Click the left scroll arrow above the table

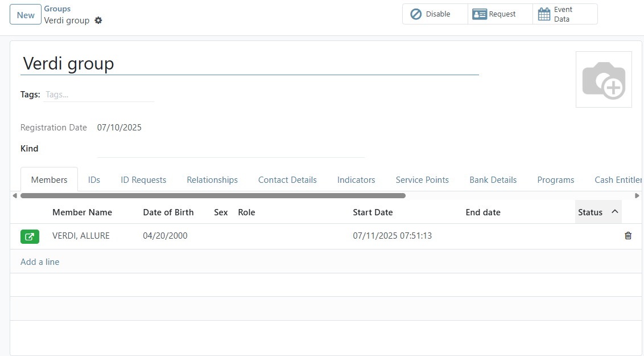(15, 195)
